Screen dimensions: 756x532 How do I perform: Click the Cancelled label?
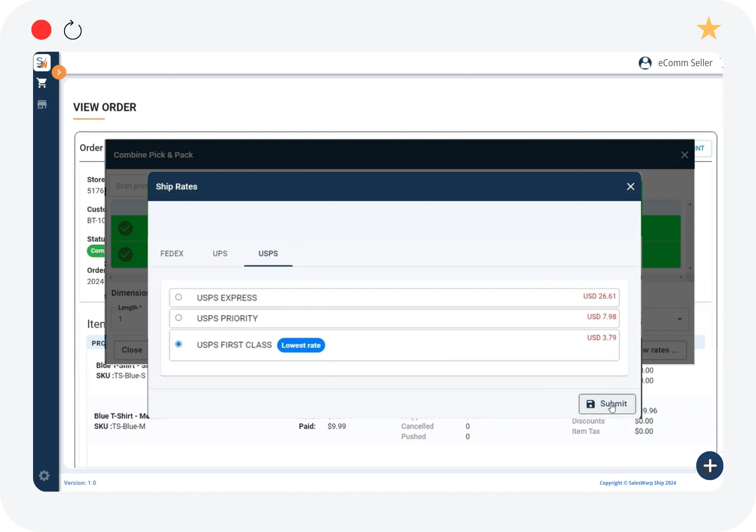click(417, 426)
